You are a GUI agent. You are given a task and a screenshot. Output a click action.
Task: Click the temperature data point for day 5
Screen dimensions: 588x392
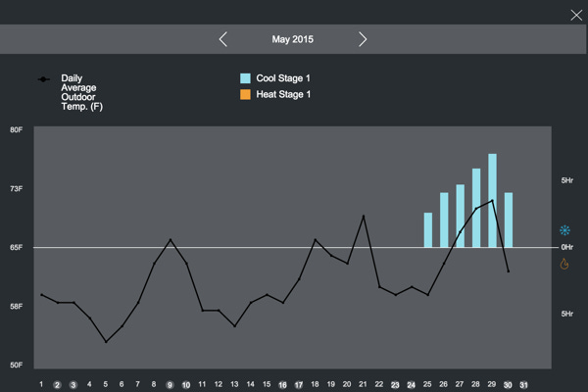pos(106,342)
